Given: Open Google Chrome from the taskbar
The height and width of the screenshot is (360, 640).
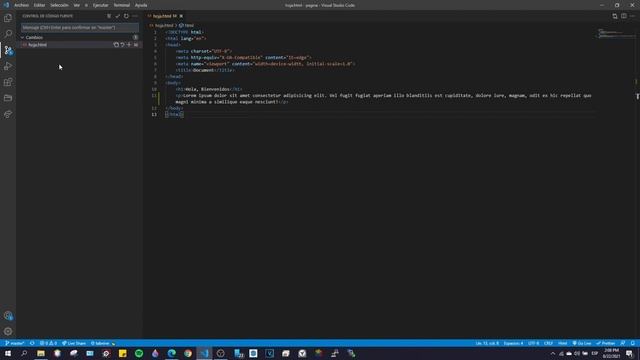Looking at the screenshot, I should 188,353.
